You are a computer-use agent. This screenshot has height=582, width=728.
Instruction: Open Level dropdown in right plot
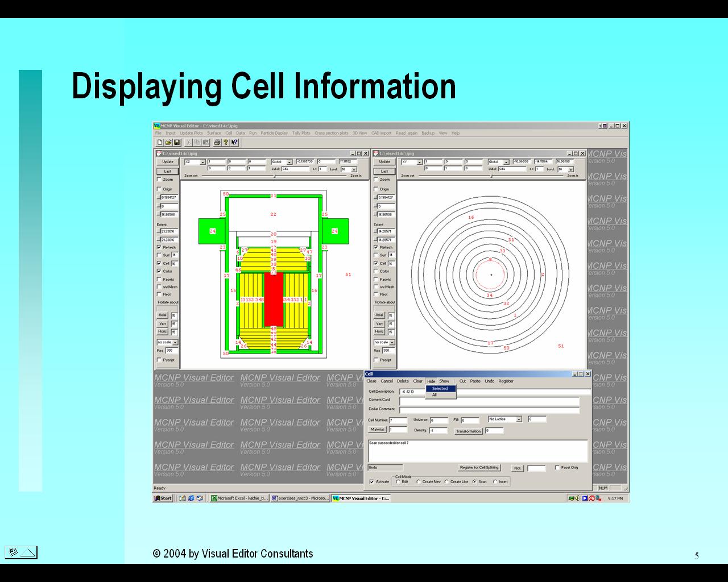click(x=570, y=169)
